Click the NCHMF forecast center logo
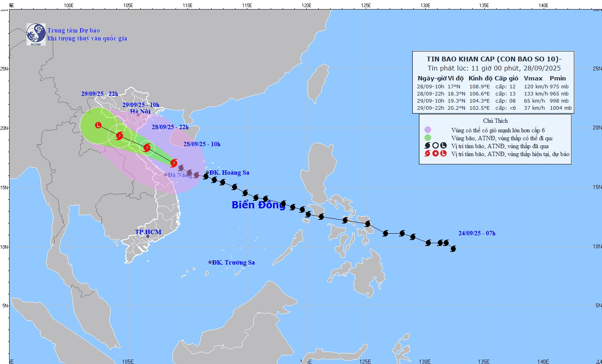Viewport: 602px width, 364px height. coord(36,34)
